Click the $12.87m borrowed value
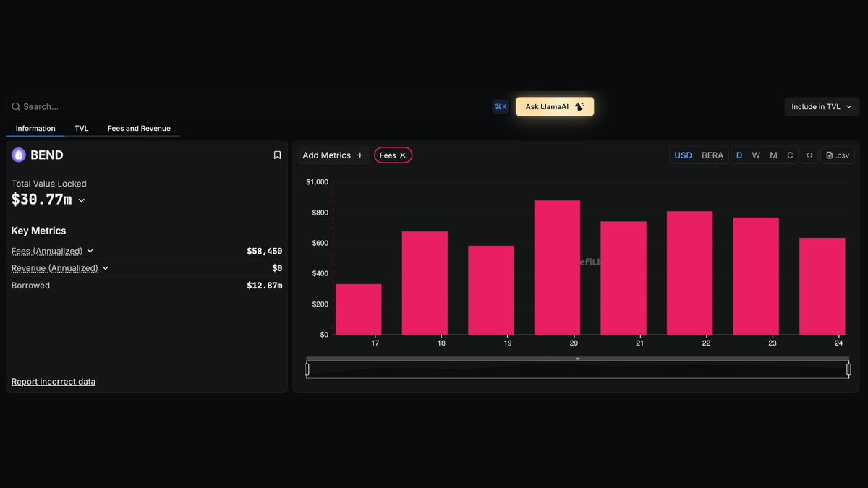Image resolution: width=868 pixels, height=488 pixels. point(264,286)
